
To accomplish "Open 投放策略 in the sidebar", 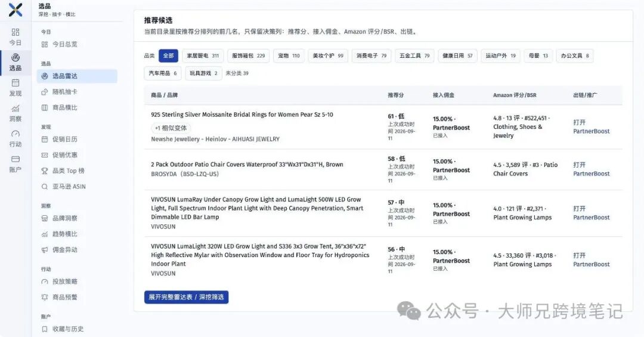I will coord(77,282).
